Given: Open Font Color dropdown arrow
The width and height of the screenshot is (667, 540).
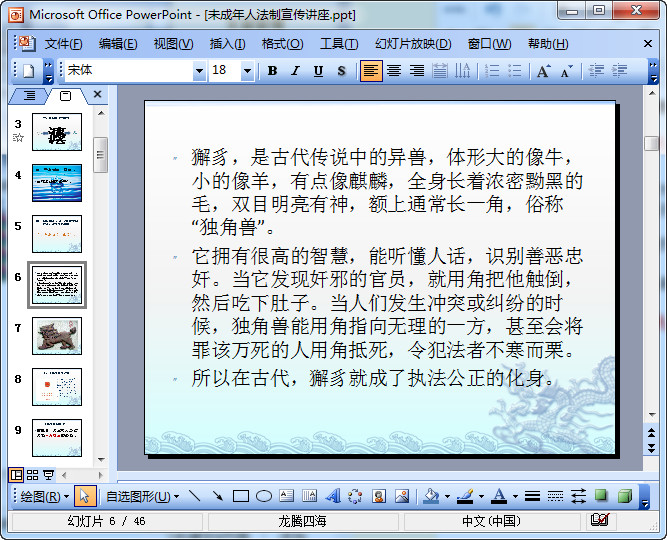Looking at the screenshot, I should pyautogui.click(x=515, y=496).
